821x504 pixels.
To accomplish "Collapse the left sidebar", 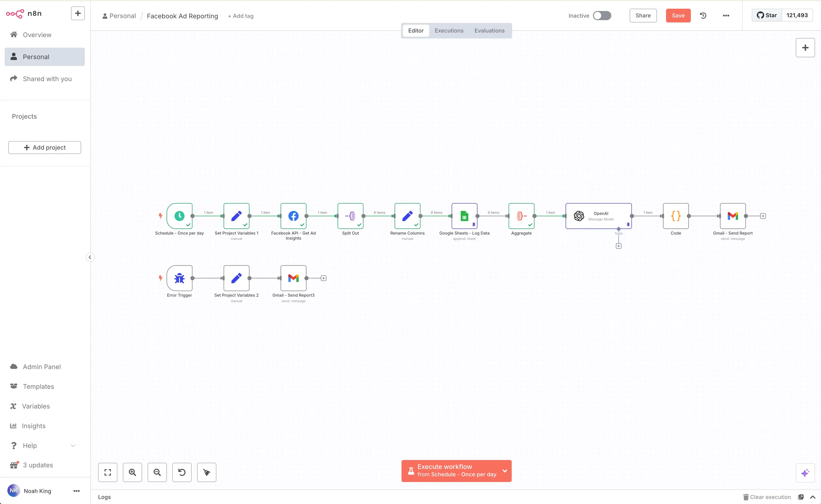I will (90, 257).
